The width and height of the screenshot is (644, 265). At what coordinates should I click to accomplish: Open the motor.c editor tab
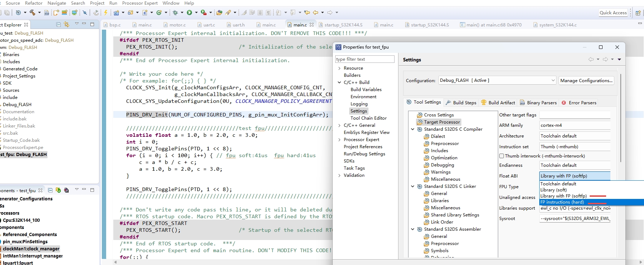177,25
